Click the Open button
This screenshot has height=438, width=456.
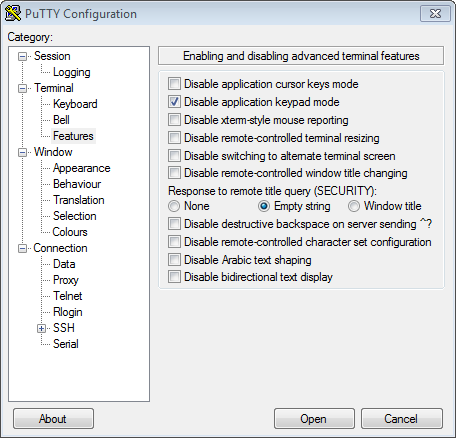click(x=314, y=419)
